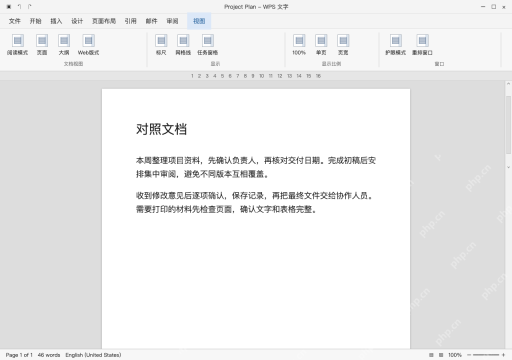This screenshot has width=512, height=360.
Task: Toggle 网格线 gridlines display
Action: [x=183, y=45]
